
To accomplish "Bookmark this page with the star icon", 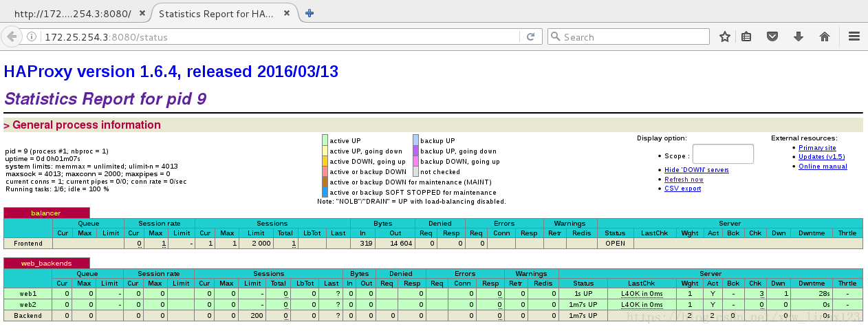I will (x=724, y=37).
